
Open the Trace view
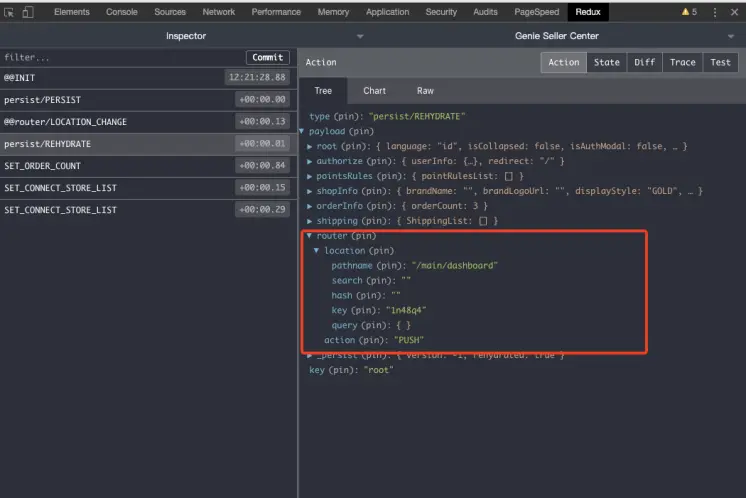[683, 62]
